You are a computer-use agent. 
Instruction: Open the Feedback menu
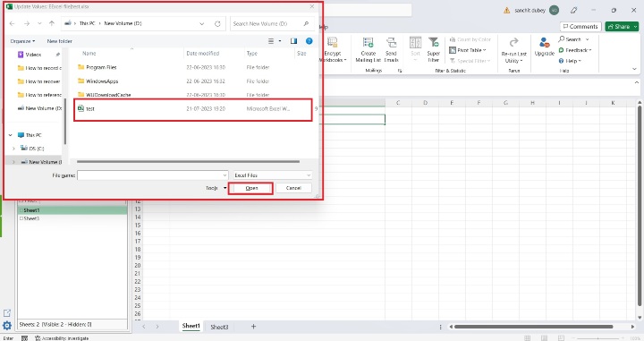click(x=575, y=50)
